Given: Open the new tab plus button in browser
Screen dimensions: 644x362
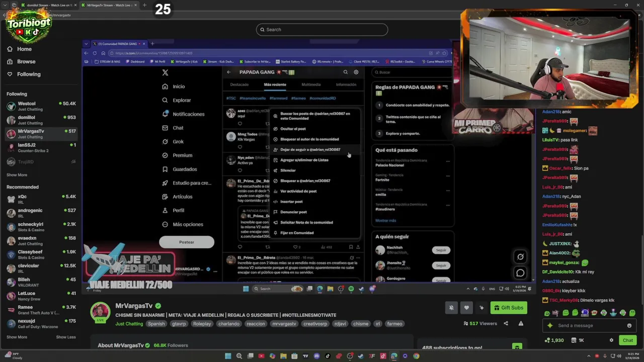Looking at the screenshot, I should [144, 5].
